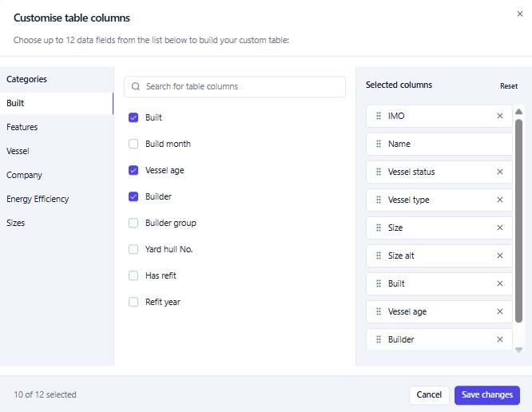Remove Built from selected columns list
This screenshot has height=412, width=532.
pos(500,283)
